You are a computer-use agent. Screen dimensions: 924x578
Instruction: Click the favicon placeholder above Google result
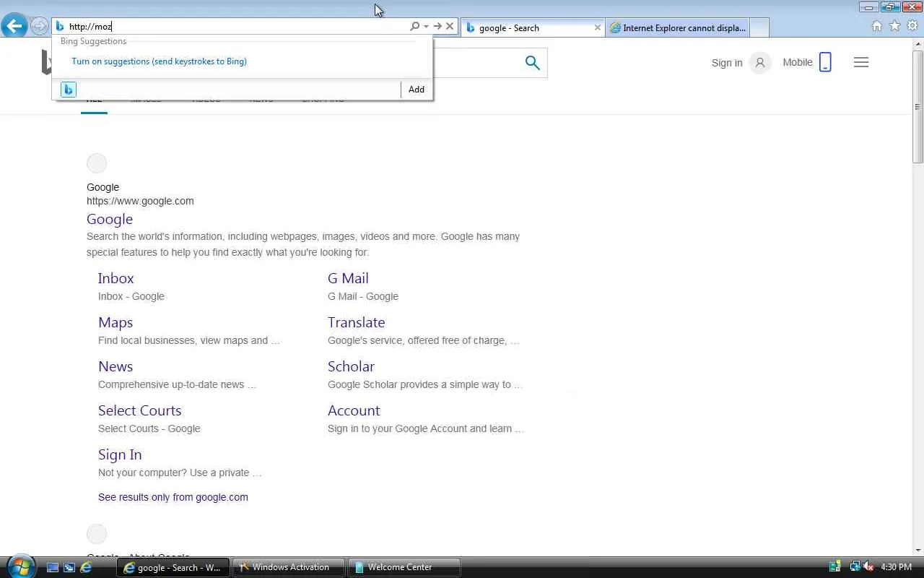(x=97, y=163)
